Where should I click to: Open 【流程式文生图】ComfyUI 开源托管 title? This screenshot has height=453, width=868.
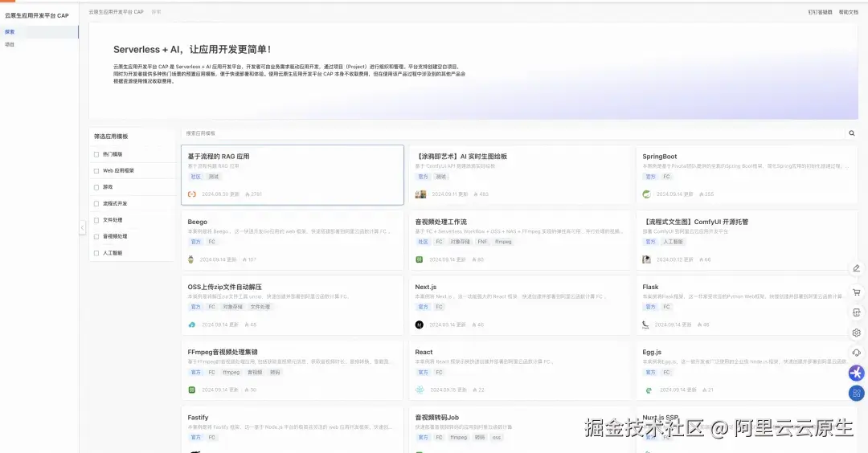click(x=695, y=222)
